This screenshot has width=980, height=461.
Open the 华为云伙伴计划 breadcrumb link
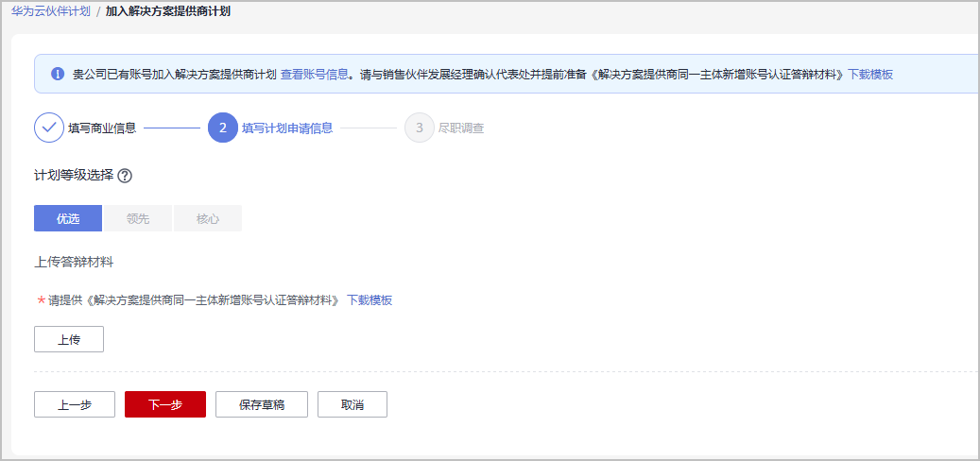coord(51,12)
